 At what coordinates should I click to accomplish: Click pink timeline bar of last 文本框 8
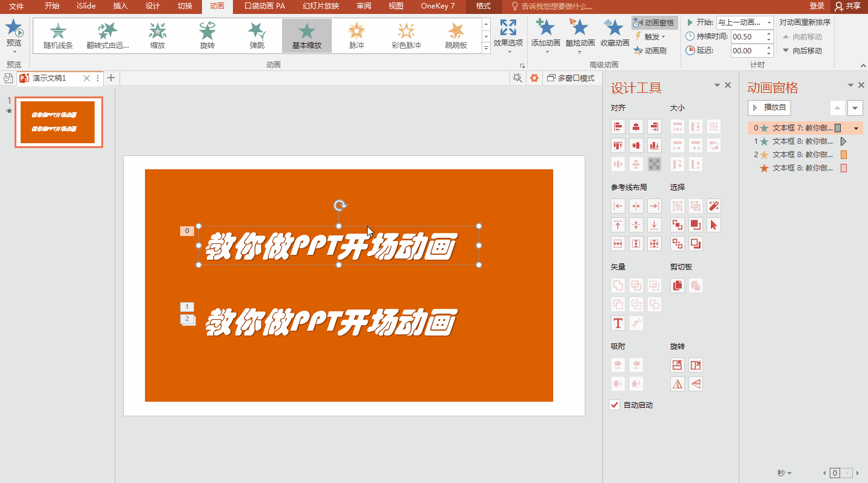(x=844, y=168)
